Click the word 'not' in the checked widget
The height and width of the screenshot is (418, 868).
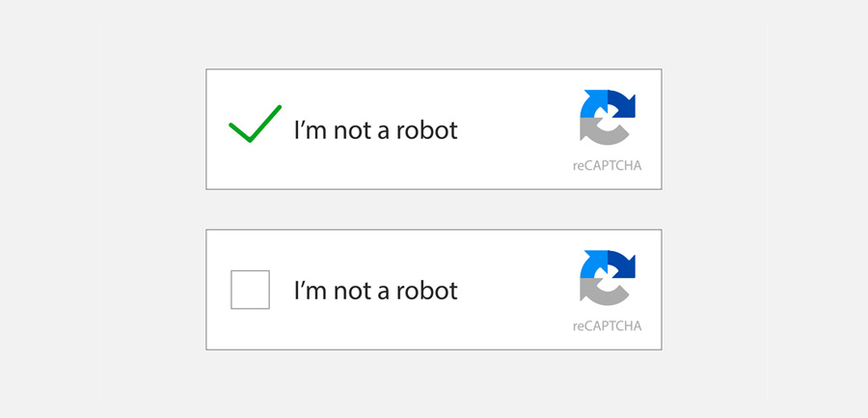(350, 129)
